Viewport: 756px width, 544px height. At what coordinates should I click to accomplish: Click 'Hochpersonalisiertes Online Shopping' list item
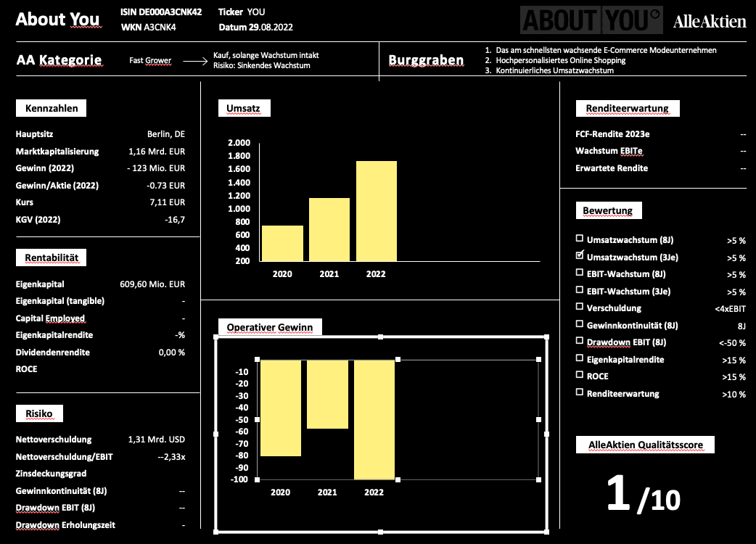[560, 60]
